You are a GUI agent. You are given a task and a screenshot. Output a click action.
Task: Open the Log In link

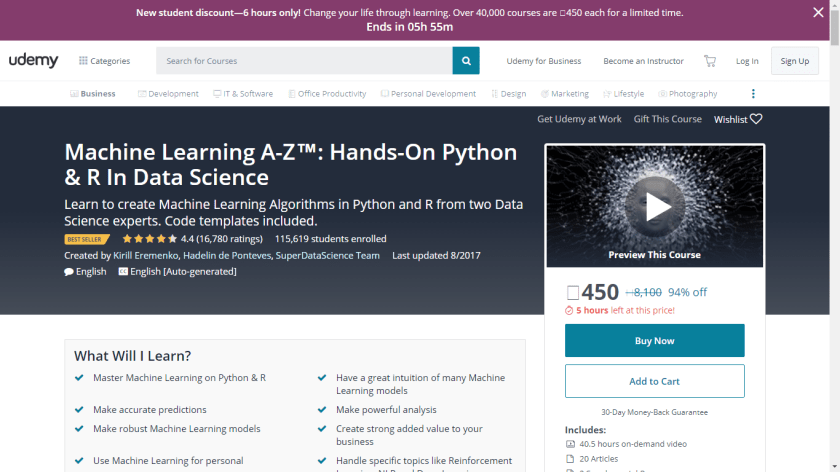tap(747, 61)
